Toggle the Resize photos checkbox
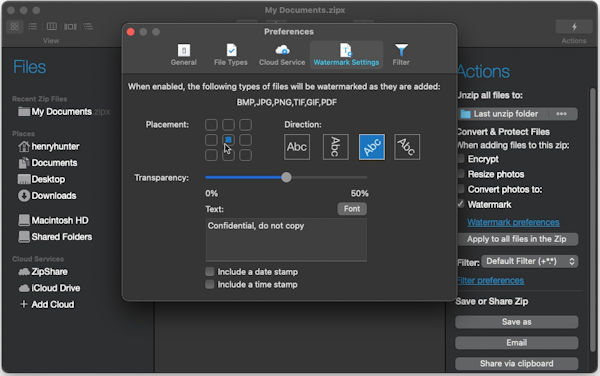This screenshot has height=376, width=600. 461,174
